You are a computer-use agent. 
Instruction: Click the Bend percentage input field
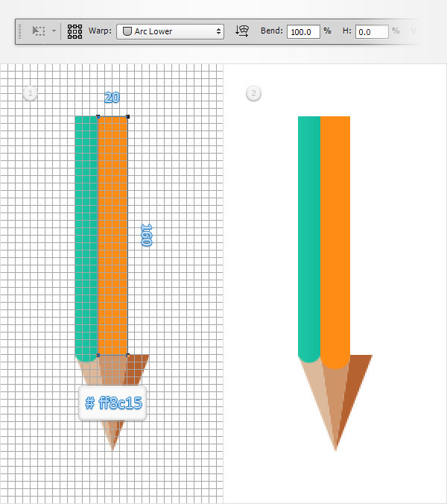tap(303, 31)
